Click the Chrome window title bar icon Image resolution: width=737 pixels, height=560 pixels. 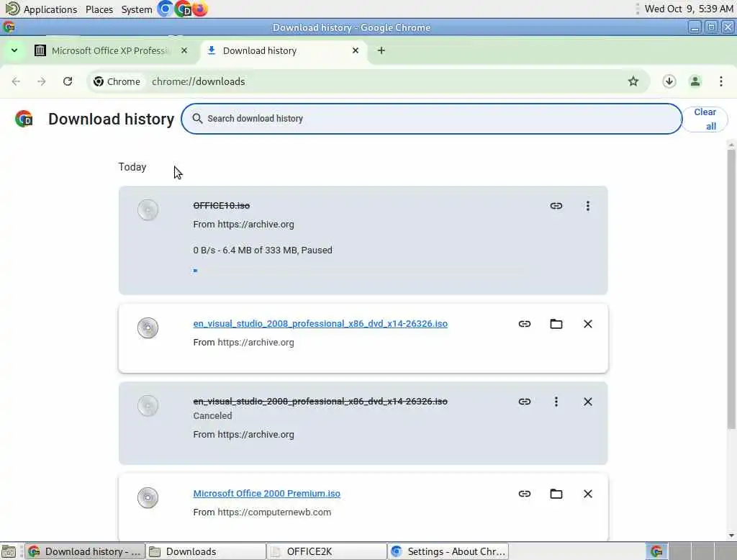click(9, 27)
